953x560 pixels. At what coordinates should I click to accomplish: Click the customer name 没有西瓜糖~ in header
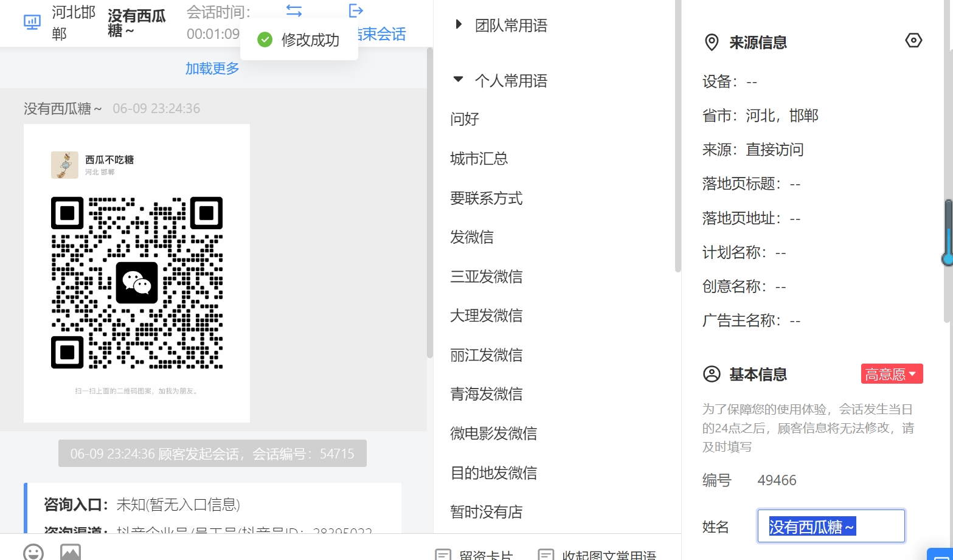click(x=137, y=23)
